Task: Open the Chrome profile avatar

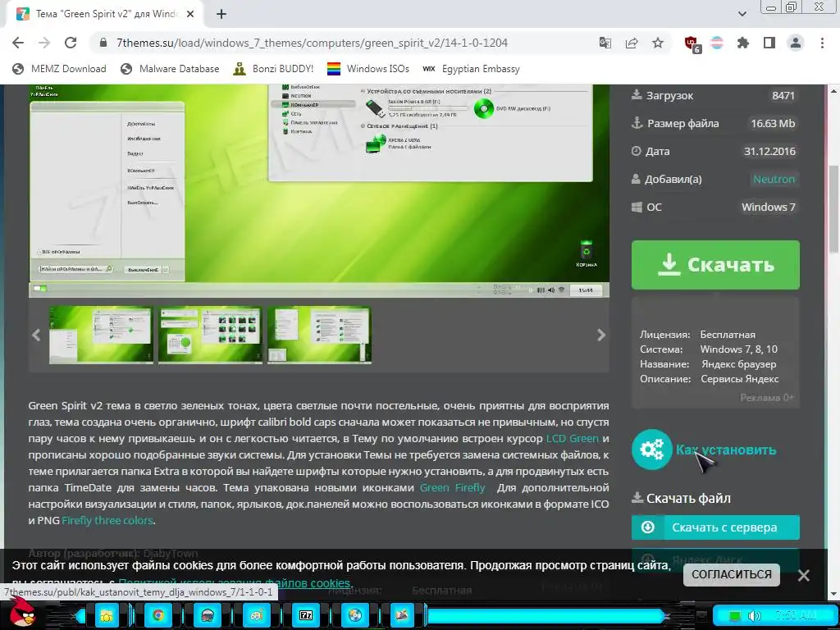Action: tap(796, 43)
